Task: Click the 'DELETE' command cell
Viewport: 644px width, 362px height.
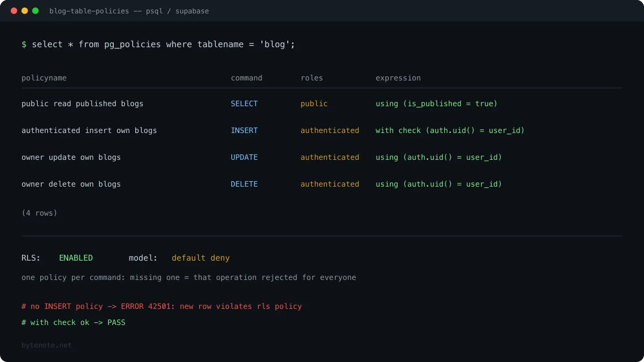Action: click(244, 184)
